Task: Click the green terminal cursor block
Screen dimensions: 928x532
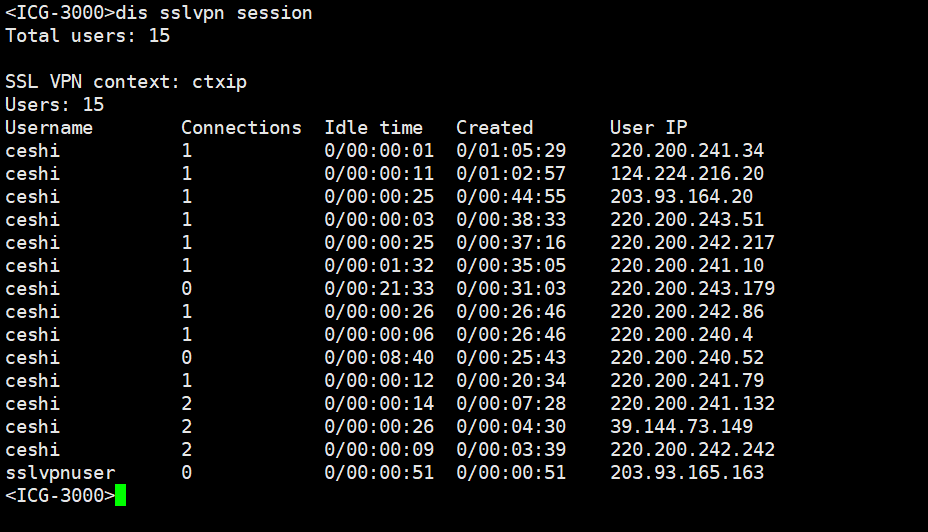Action: coord(121,495)
